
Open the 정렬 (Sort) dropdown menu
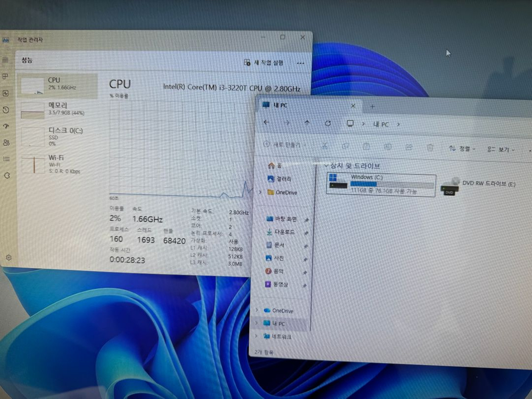(x=462, y=149)
